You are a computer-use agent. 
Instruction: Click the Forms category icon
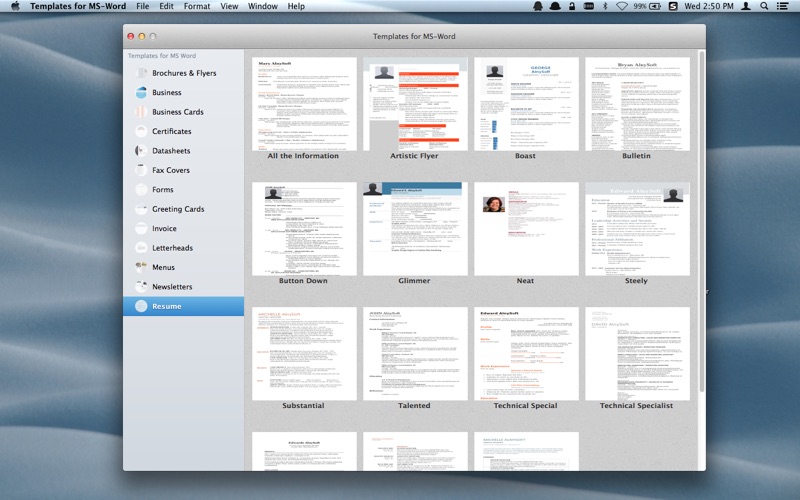141,189
